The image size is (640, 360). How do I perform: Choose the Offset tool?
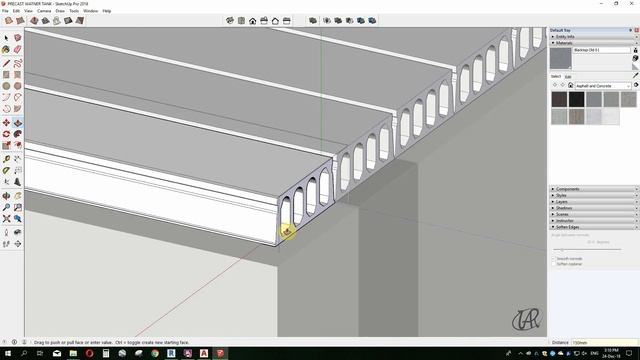[18, 145]
